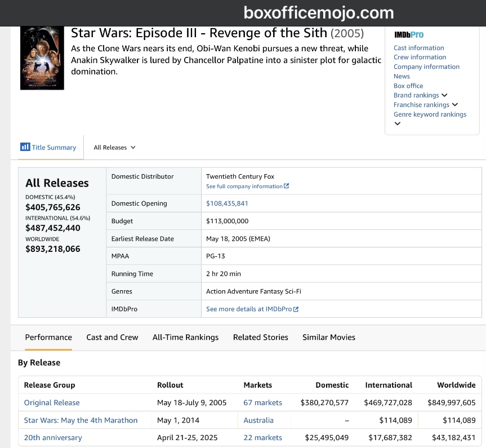
Task: Open Star Wars: May the 4th Marathon
Action: [81, 420]
